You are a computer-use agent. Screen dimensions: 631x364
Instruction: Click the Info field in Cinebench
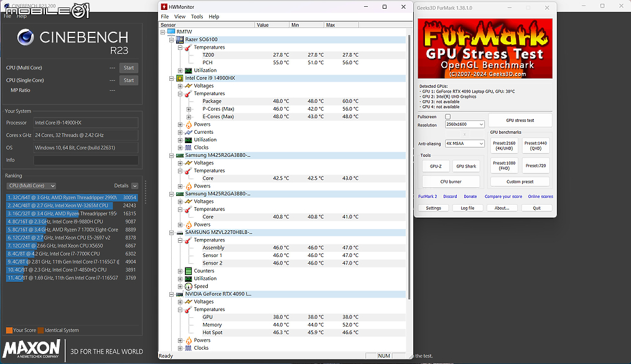click(x=86, y=160)
